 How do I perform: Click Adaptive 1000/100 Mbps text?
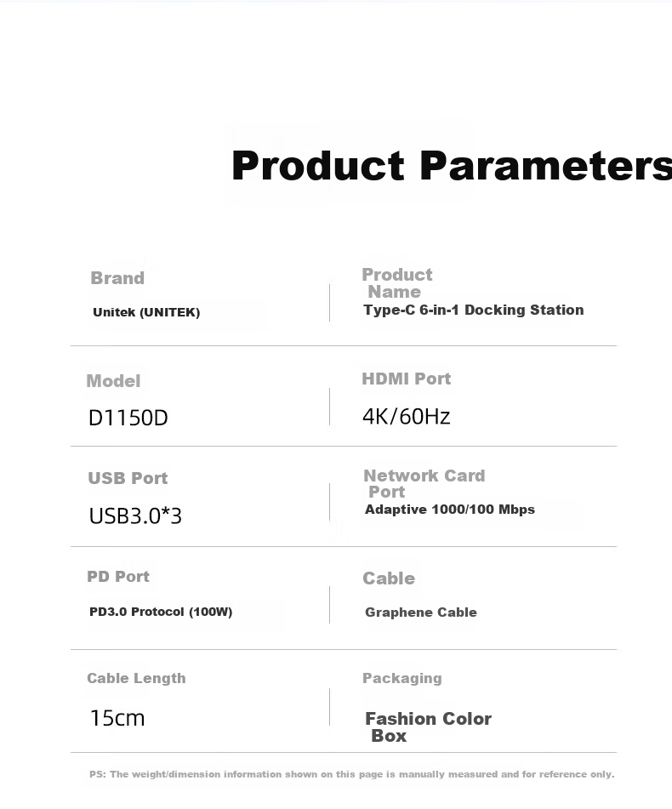(x=450, y=510)
